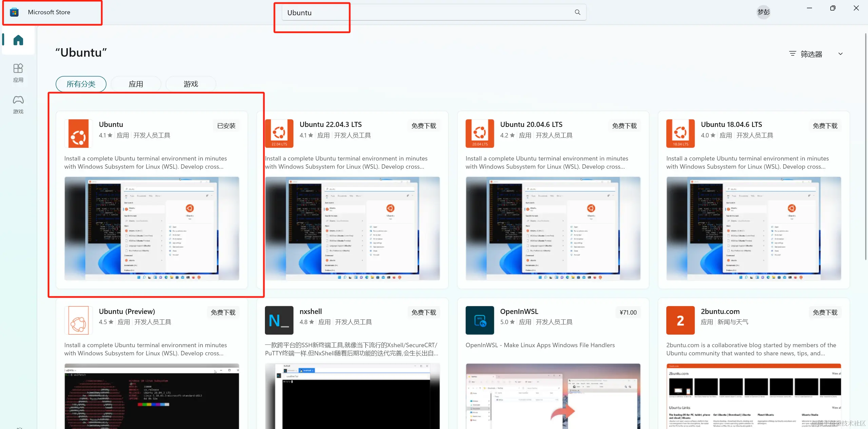
Task: Click 免费下载 for Ubuntu 18.04.6 LTS
Action: (x=825, y=126)
